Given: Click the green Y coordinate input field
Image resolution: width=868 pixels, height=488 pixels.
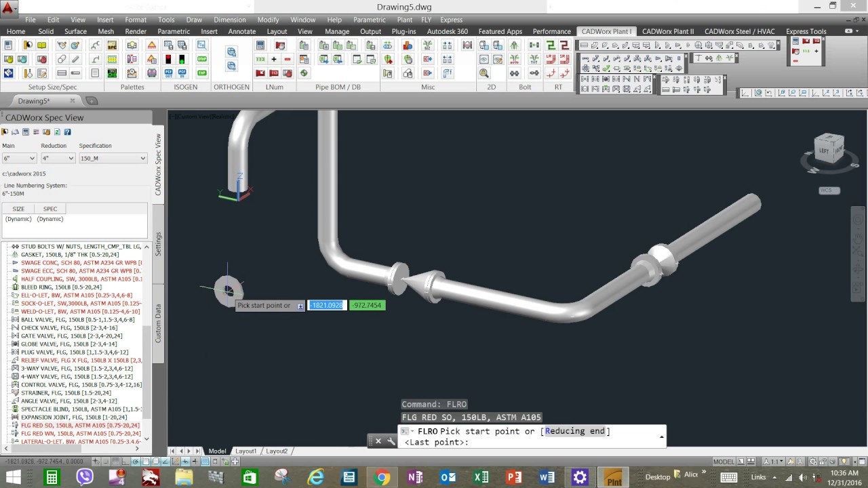Looking at the screenshot, I should (x=367, y=306).
